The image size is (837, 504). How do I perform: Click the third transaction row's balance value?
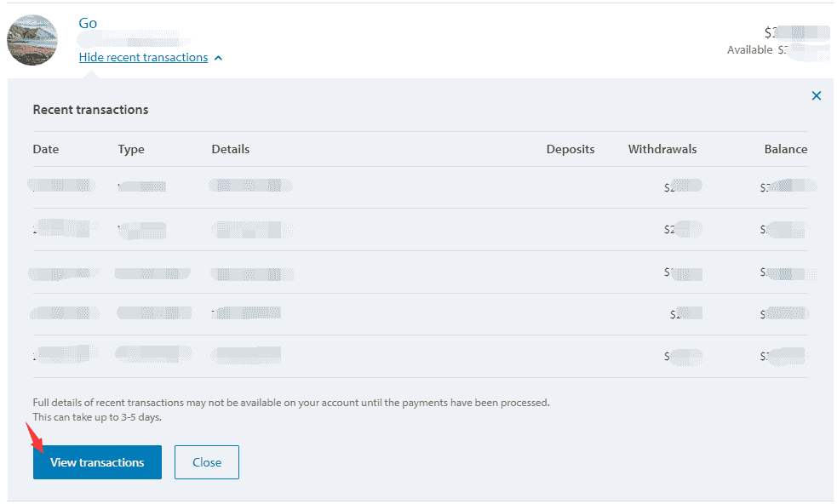(787, 273)
